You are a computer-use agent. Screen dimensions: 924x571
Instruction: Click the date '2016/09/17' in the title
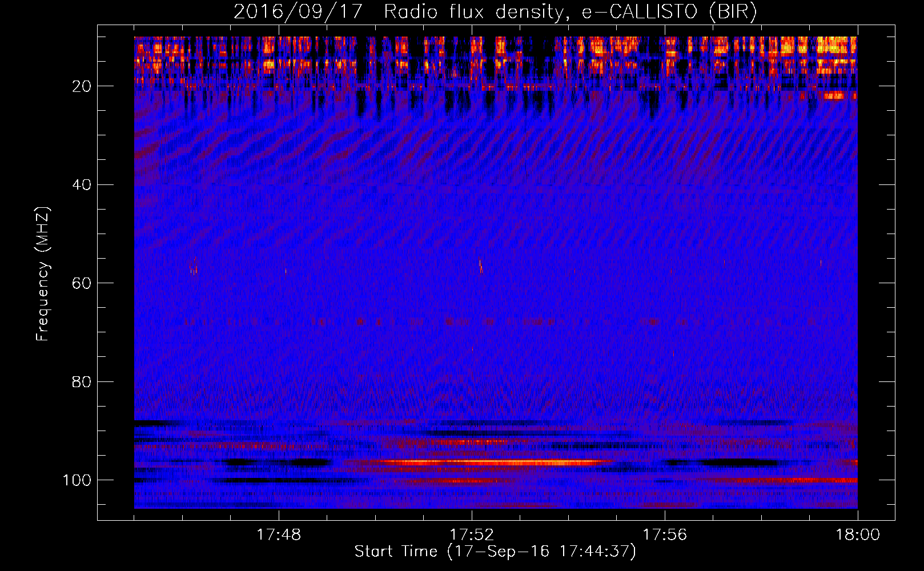coord(298,12)
